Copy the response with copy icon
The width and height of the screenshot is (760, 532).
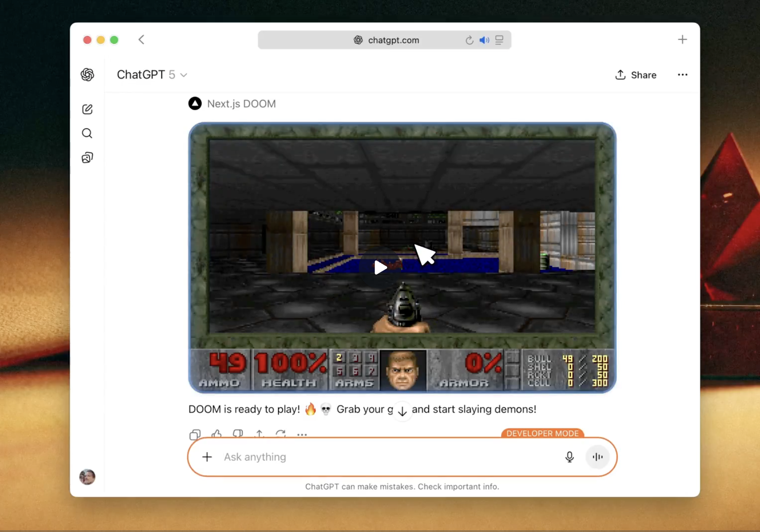tap(195, 434)
